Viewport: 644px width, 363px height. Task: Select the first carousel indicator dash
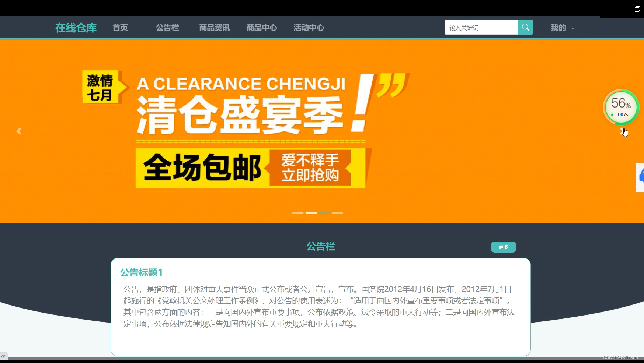pos(298,213)
